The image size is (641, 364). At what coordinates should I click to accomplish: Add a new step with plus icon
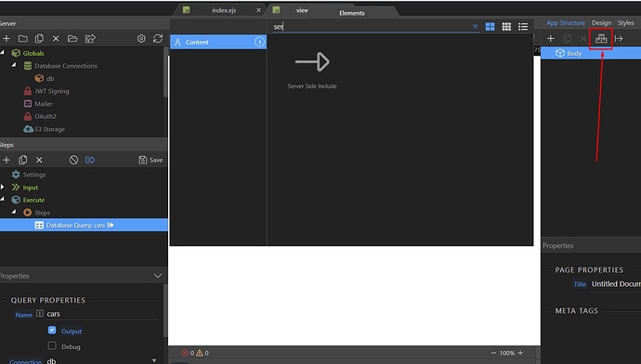click(7, 160)
